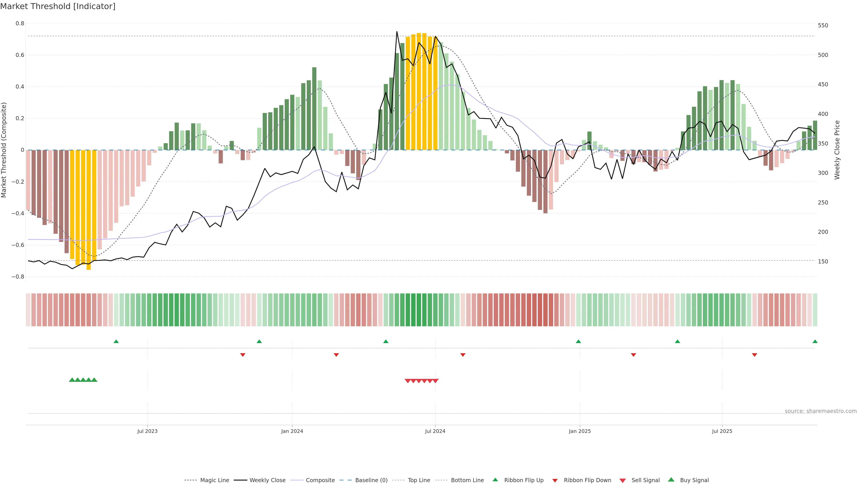Click the first green buy signal triangle in cluster
This screenshot has height=488, width=868.
(x=72, y=380)
